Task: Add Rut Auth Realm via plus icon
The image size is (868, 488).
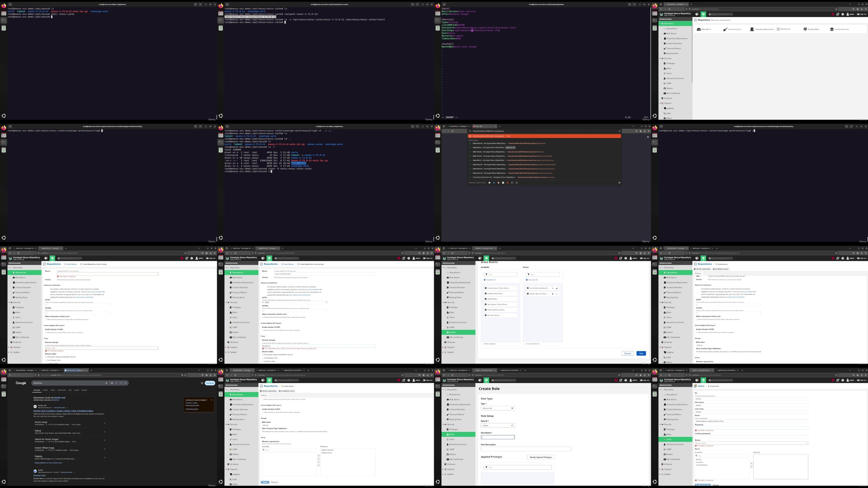Action: pyautogui.click(x=486, y=315)
